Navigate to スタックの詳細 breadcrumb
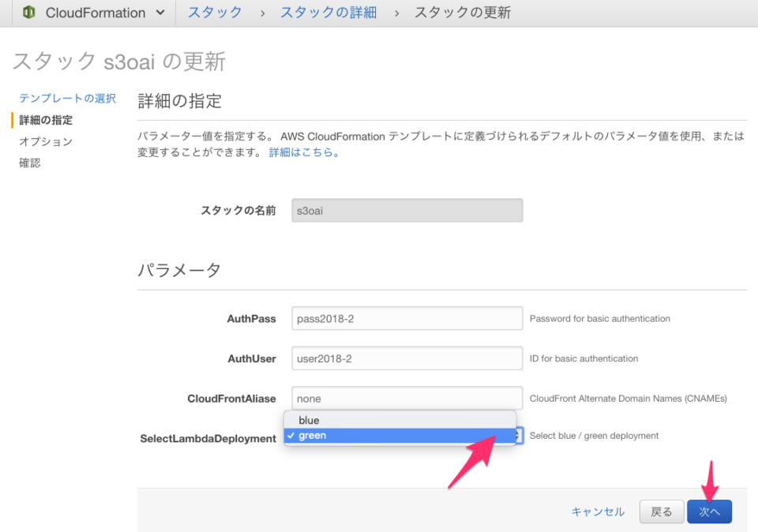 coord(328,13)
